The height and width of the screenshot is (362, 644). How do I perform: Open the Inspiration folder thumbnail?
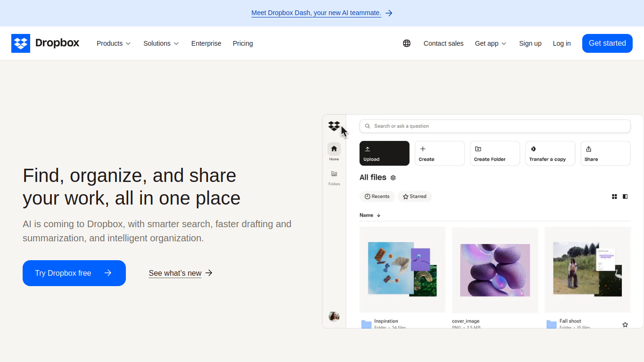point(402,270)
